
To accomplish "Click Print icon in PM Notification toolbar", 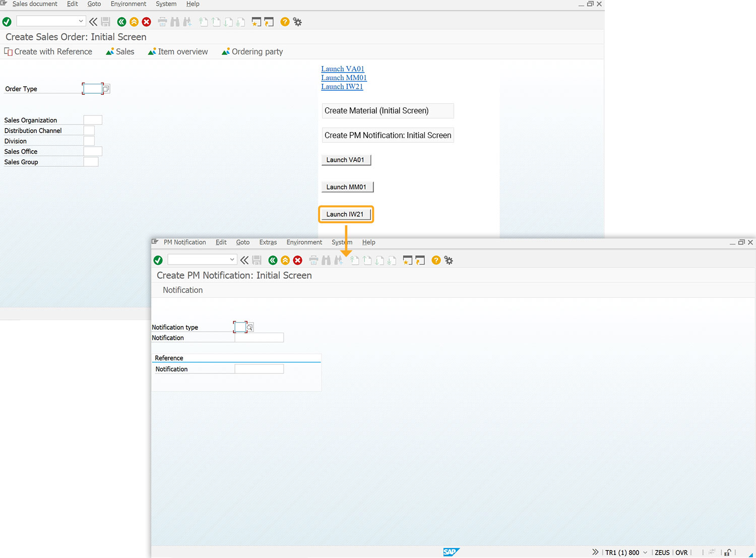I will 313,260.
